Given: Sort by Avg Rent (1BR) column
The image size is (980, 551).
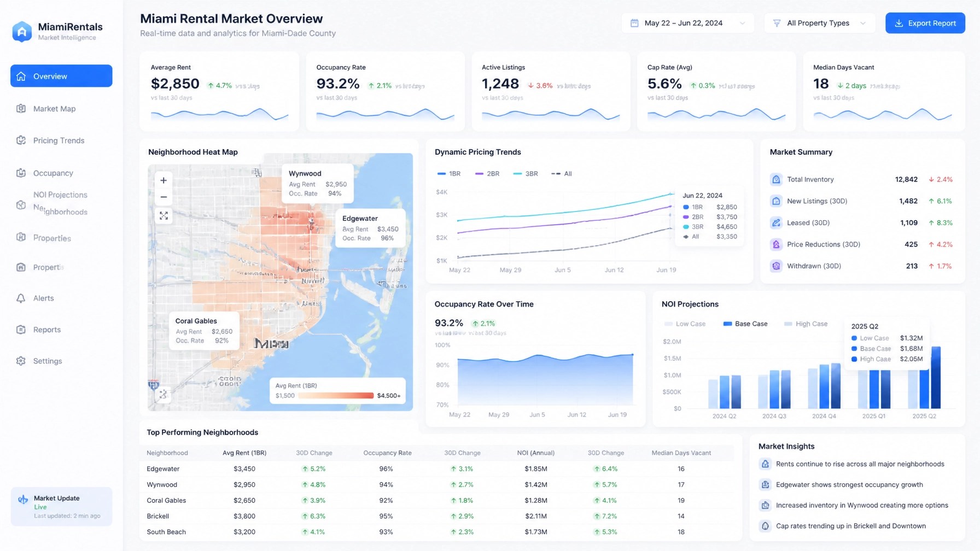Looking at the screenshot, I should coord(244,453).
